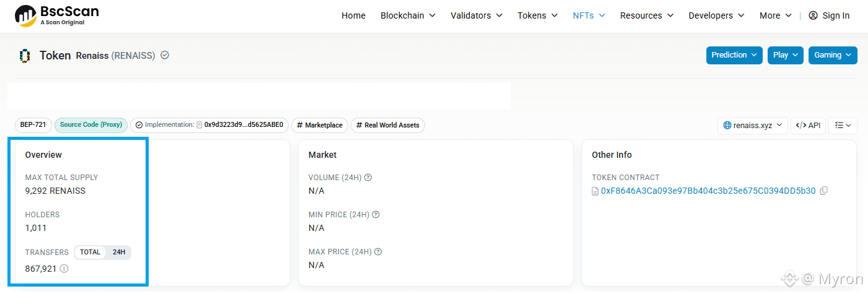Click the info icon next to Max Price (24H)
Screen dimensions: 868x294
point(378,252)
